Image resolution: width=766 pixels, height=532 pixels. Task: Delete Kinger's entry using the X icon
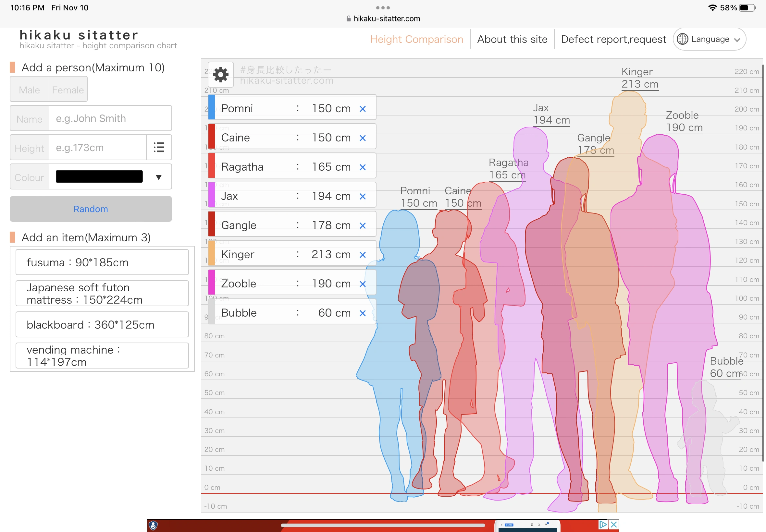click(363, 255)
